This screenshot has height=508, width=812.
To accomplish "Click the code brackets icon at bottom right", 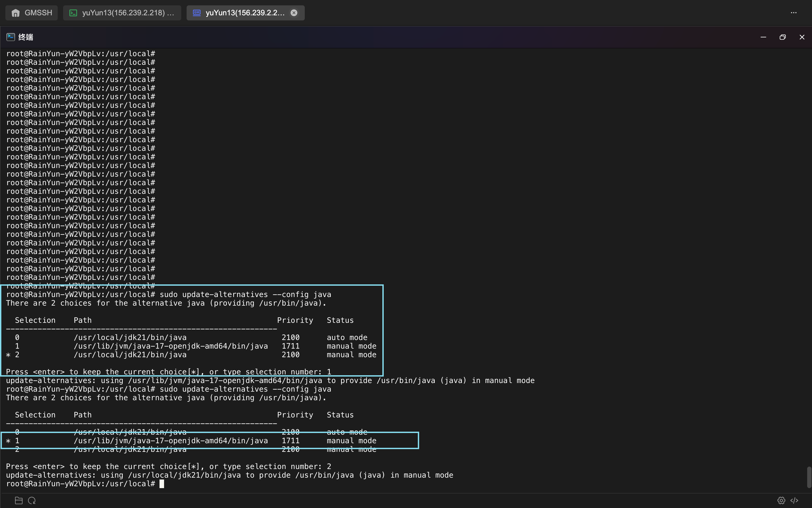I will 794,500.
